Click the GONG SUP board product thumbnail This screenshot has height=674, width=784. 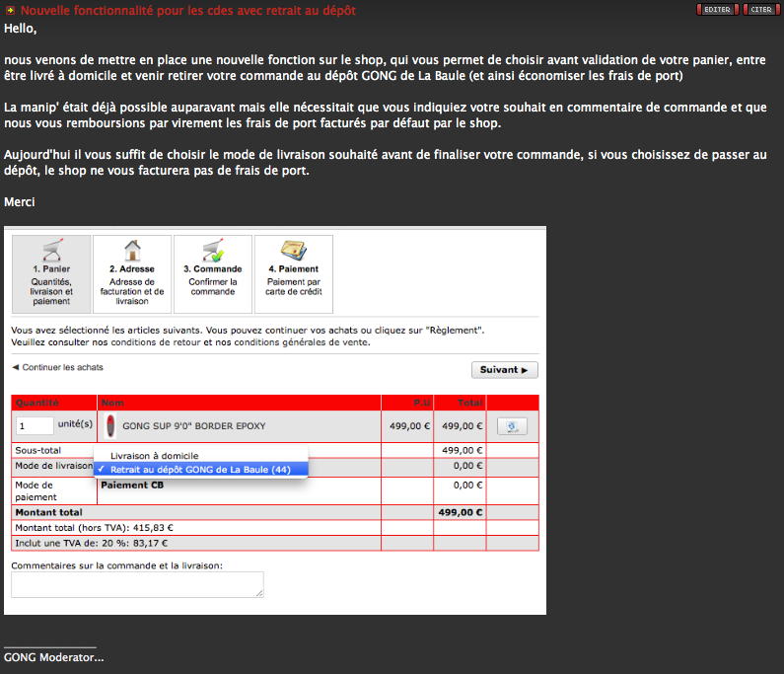pos(110,426)
